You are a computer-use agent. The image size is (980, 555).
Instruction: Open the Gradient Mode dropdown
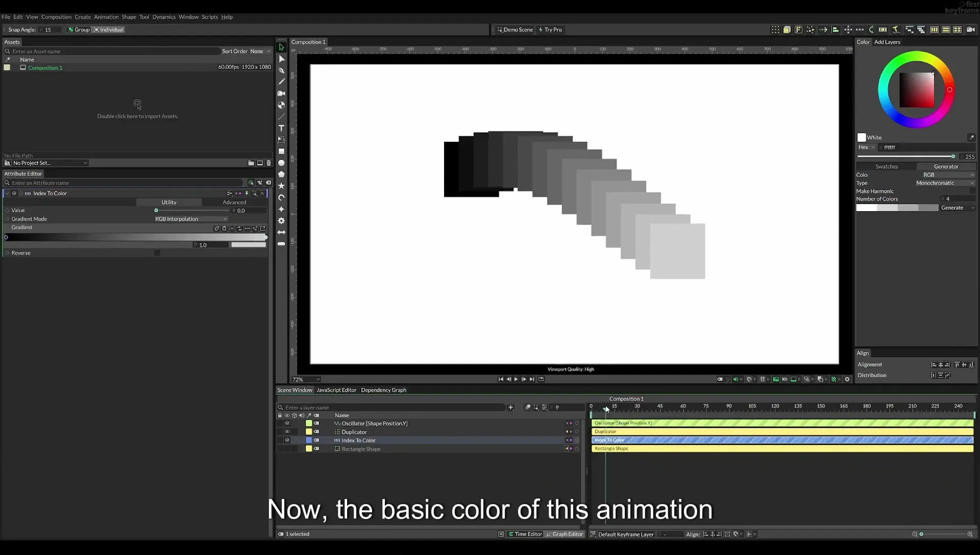coord(191,219)
